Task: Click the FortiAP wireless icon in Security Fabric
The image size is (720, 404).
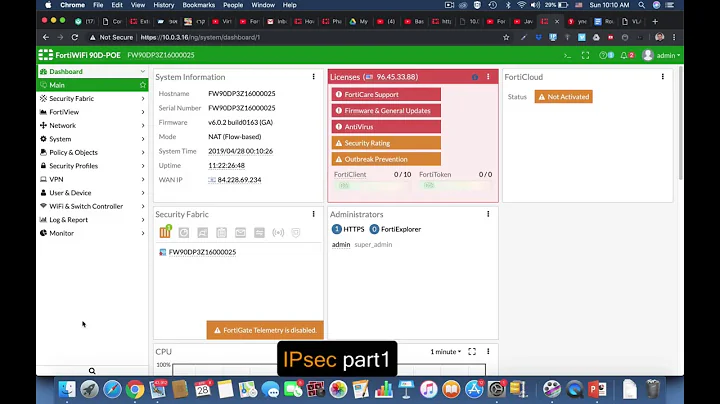Action: click(278, 233)
